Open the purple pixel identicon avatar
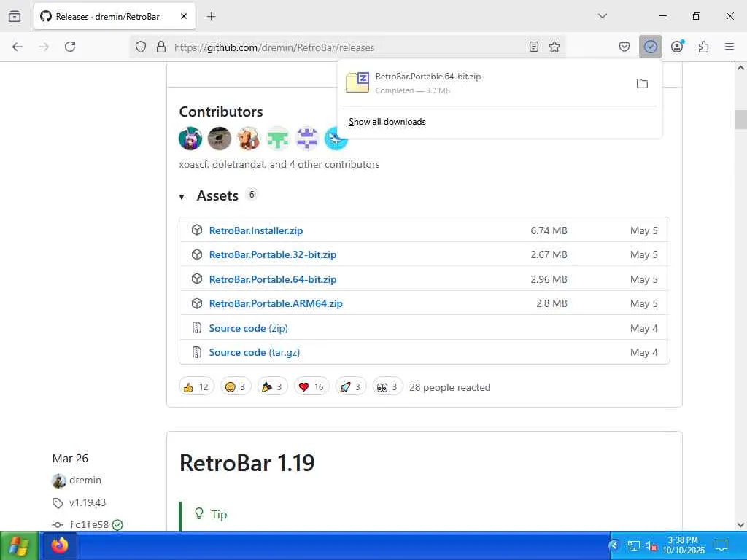 pos(307,139)
